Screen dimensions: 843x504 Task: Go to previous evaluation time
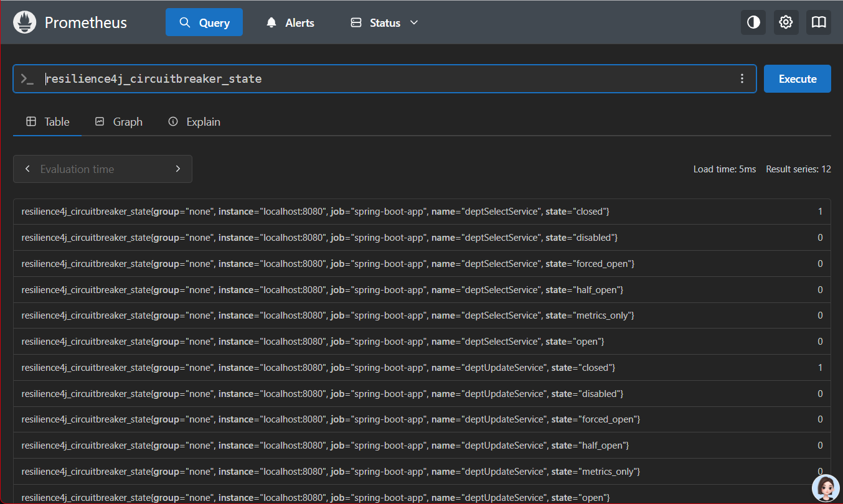pos(27,169)
